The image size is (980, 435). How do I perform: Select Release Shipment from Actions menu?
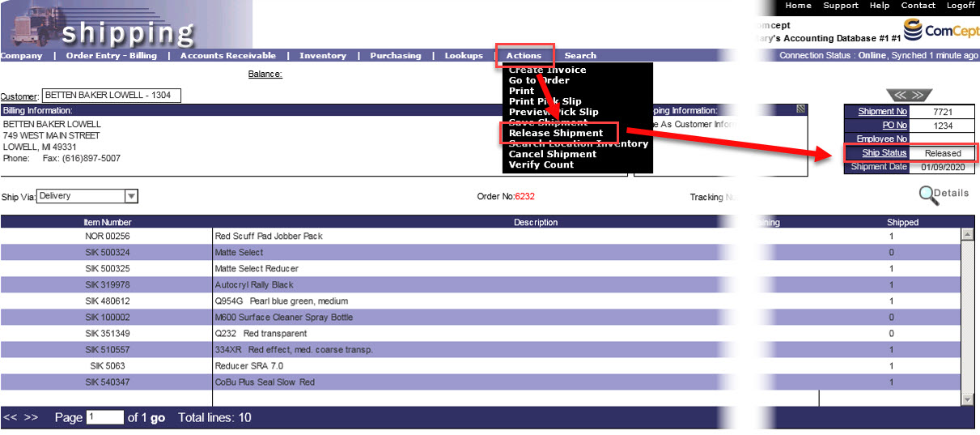click(x=555, y=133)
